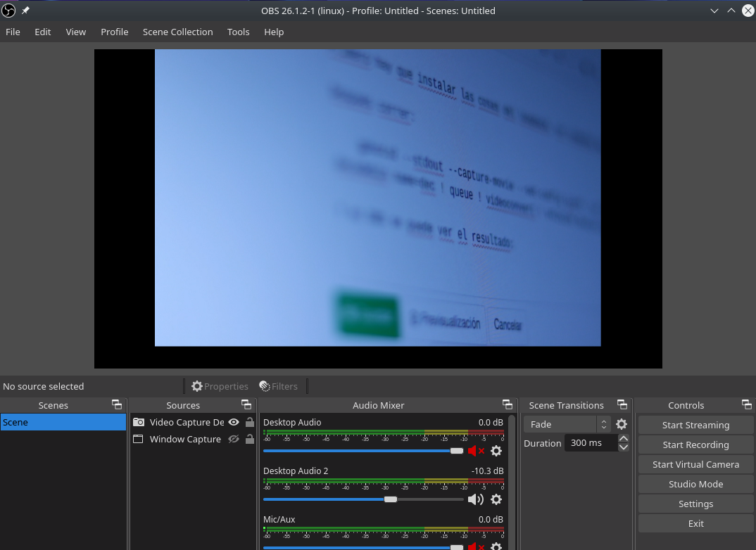This screenshot has height=550, width=756.
Task: Mute the Desktop Audio 2 channel
Action: [x=476, y=499]
